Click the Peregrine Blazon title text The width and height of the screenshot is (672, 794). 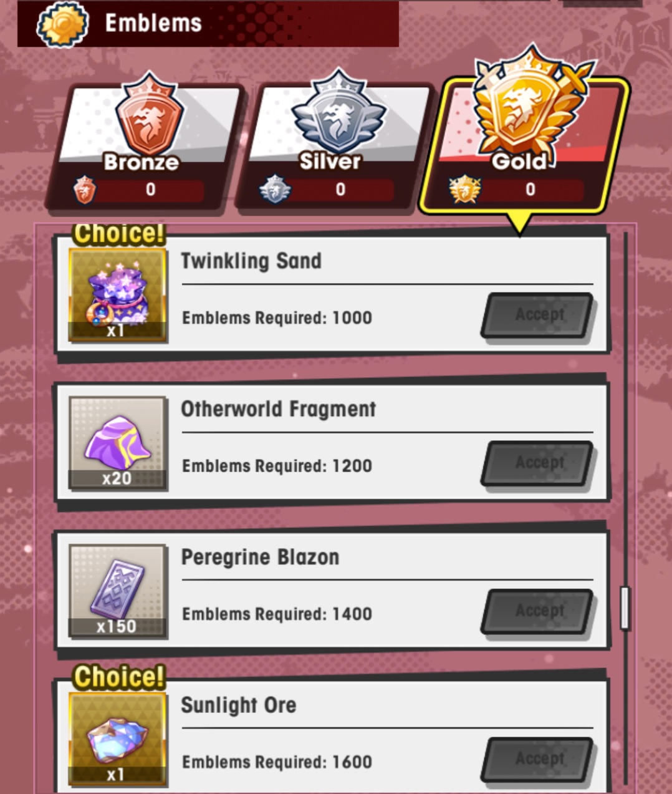click(x=260, y=557)
